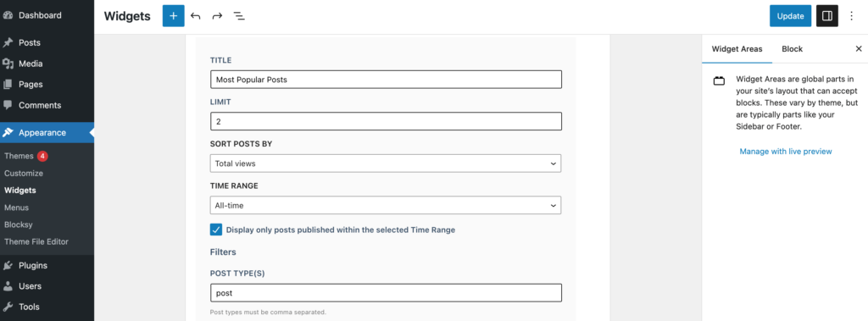Viewport: 868px width, 321px height.
Task: Focus the Limit input field
Action: 386,121
